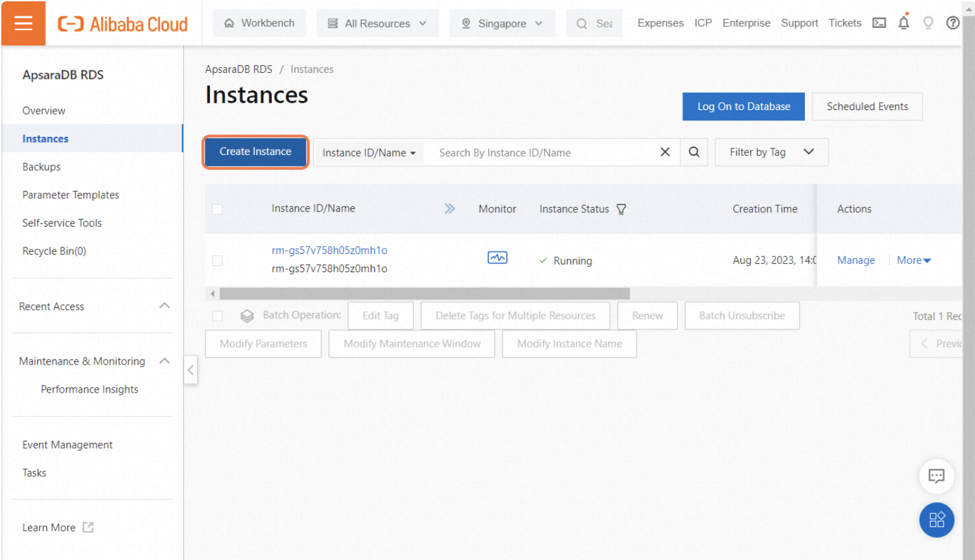Collapse the sidebar with arrow handle
Screen dimensions: 975x560
pyautogui.click(x=190, y=370)
